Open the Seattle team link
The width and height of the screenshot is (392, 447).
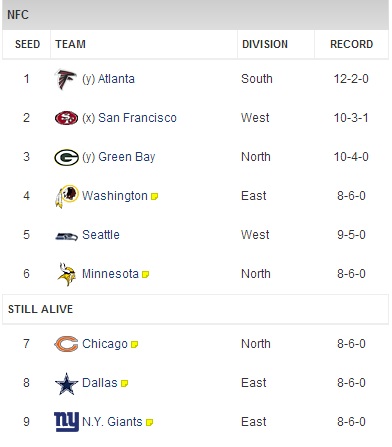(101, 235)
